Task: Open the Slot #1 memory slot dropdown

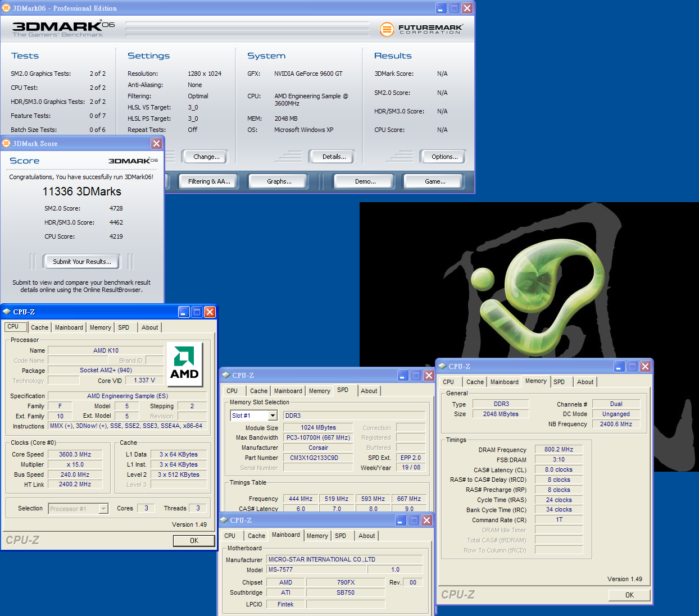Action: click(x=273, y=416)
